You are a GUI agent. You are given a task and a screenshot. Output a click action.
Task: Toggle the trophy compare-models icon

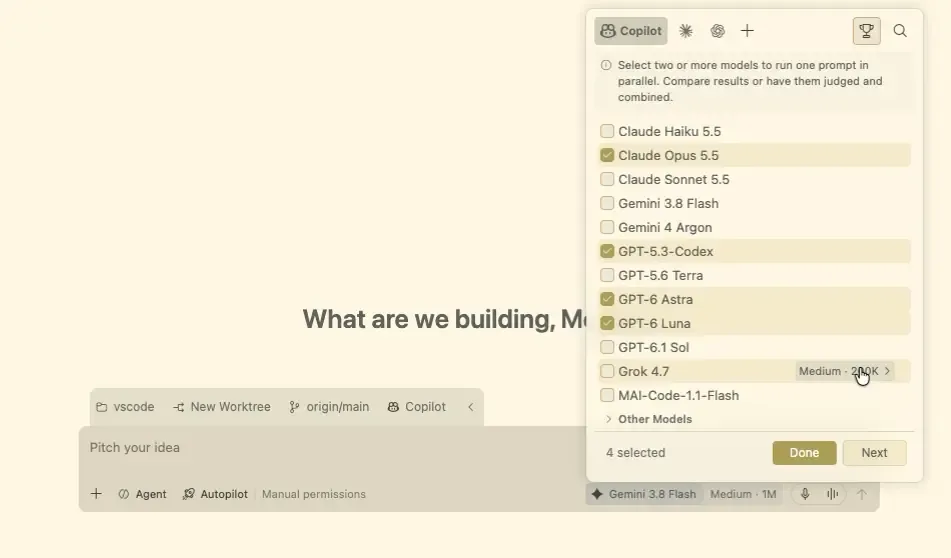click(867, 31)
